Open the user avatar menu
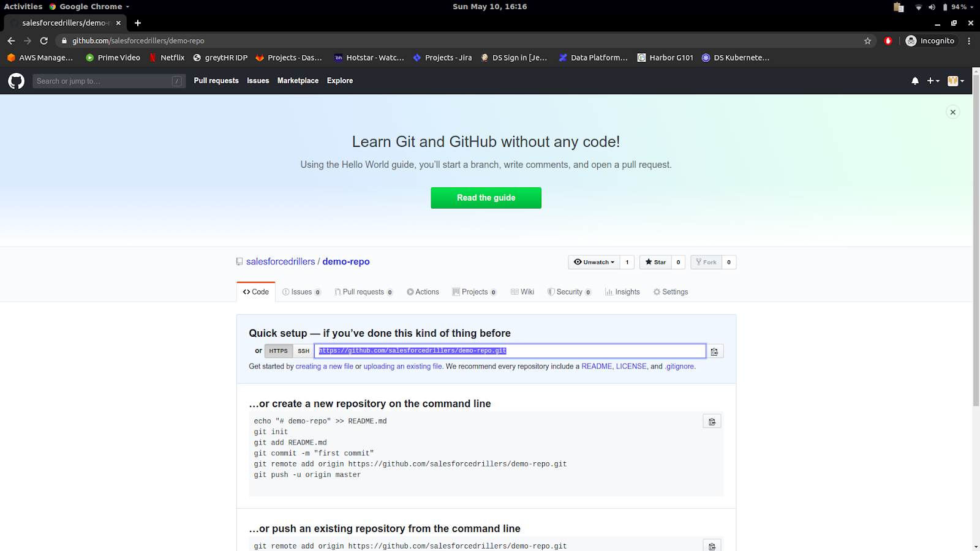980x551 pixels. 956,81
